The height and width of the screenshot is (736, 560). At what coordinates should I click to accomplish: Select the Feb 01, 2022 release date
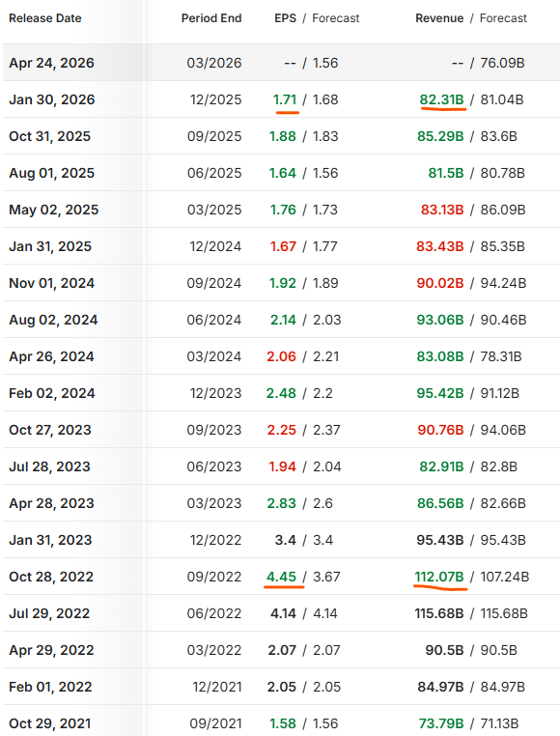point(50,687)
